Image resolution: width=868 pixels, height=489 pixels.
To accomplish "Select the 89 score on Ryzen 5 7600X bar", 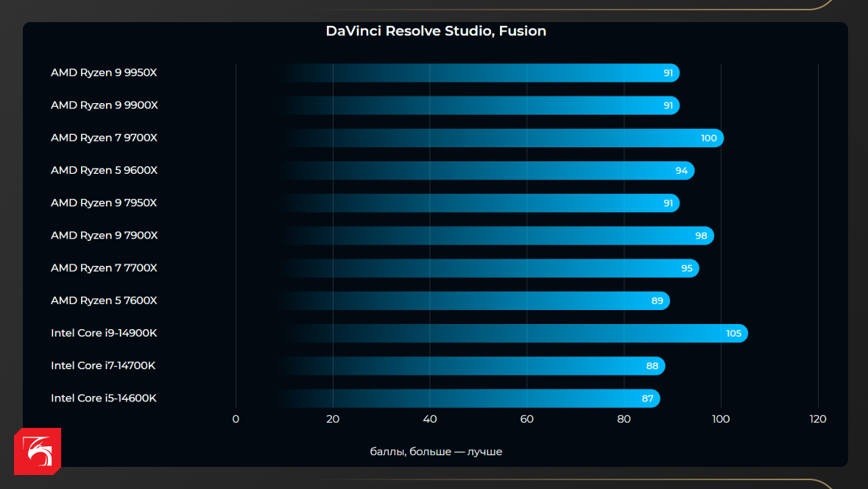I will [x=657, y=300].
